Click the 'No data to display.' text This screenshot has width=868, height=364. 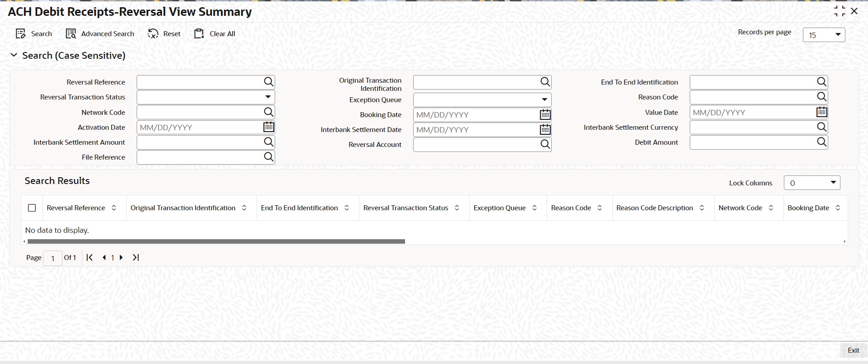pos(57,230)
